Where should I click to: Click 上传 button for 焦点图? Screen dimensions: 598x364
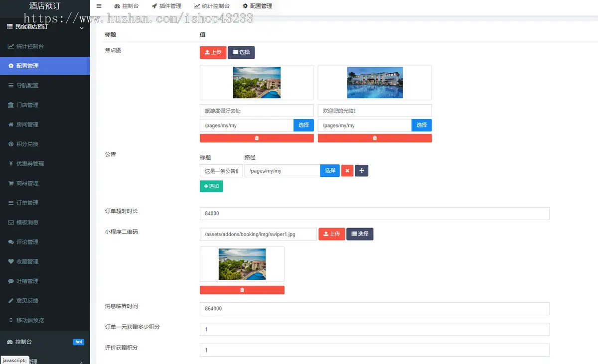tap(213, 52)
